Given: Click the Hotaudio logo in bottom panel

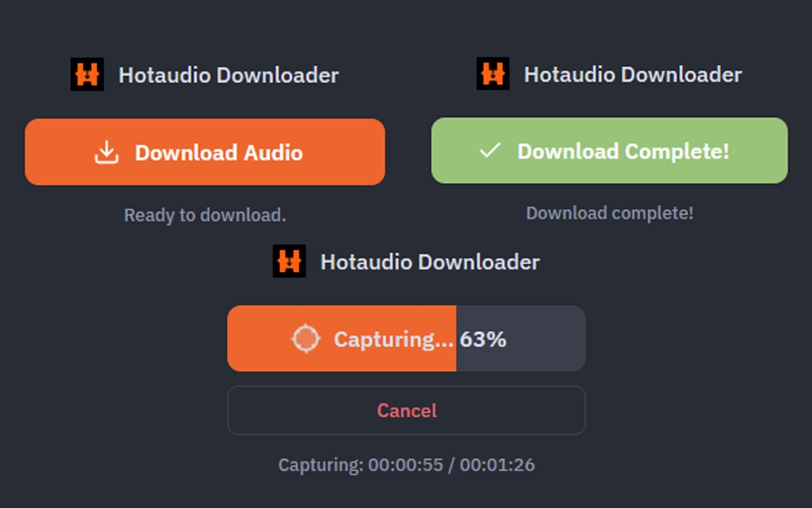Looking at the screenshot, I should pos(289,261).
